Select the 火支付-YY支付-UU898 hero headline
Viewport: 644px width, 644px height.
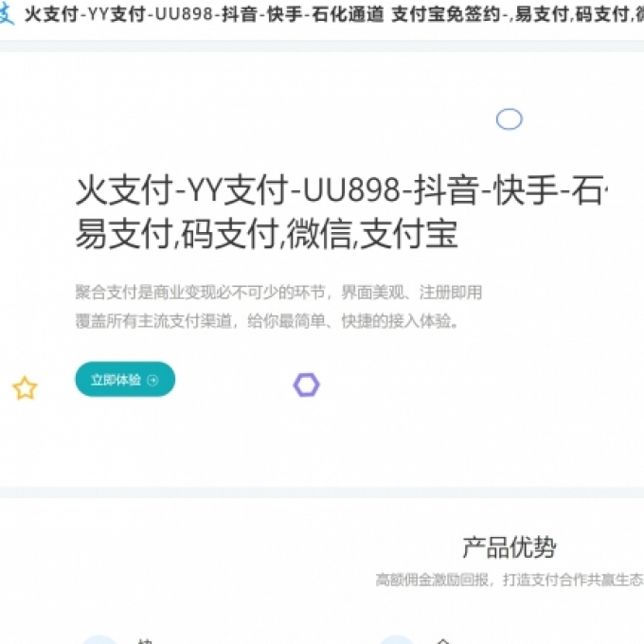tap(342, 190)
